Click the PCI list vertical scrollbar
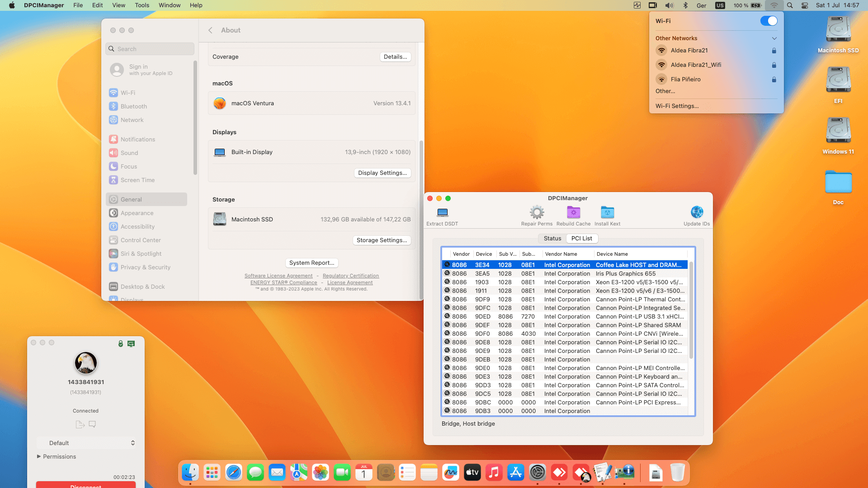The image size is (868, 488). point(691,310)
